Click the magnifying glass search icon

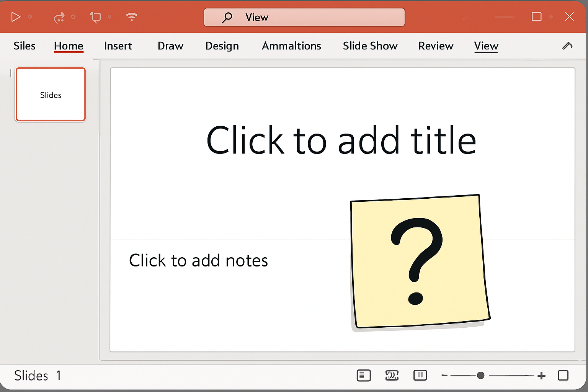[x=227, y=18]
